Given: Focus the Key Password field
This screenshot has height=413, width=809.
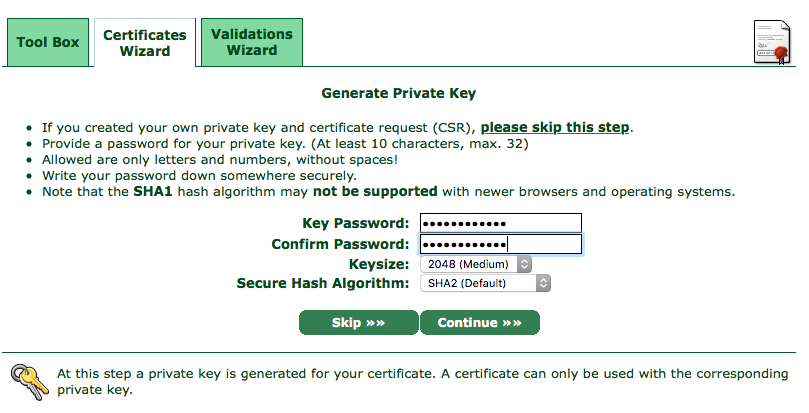Looking at the screenshot, I should pos(500,223).
